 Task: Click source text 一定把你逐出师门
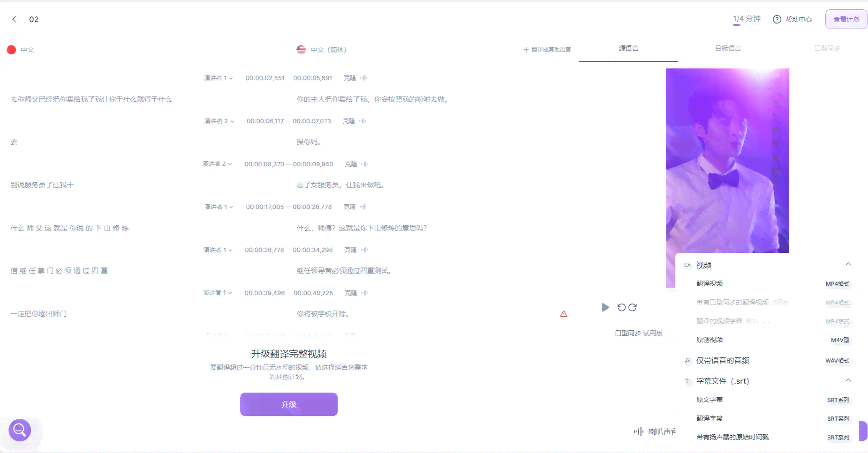(x=38, y=314)
